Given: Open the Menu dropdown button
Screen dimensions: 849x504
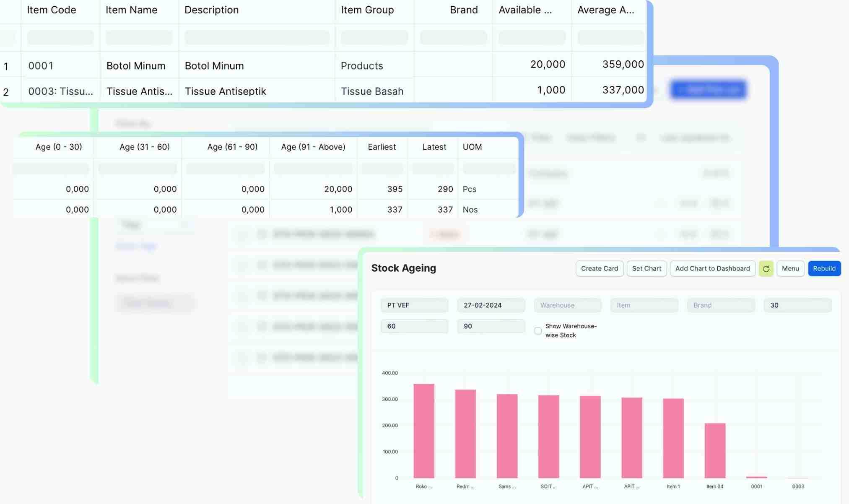Looking at the screenshot, I should pos(790,269).
